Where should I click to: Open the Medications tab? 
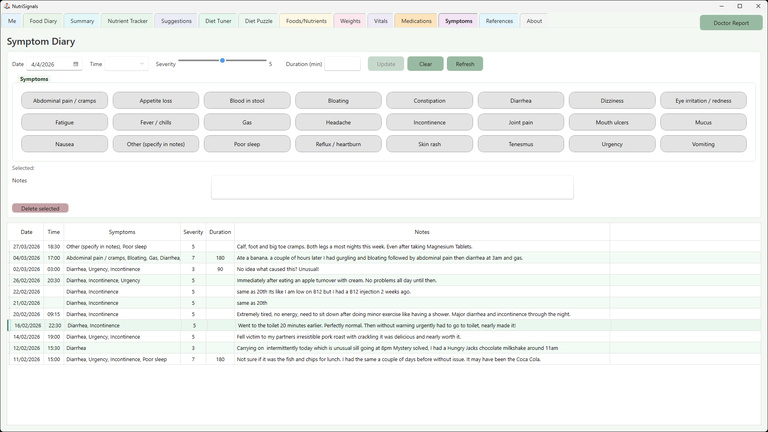pyautogui.click(x=416, y=21)
